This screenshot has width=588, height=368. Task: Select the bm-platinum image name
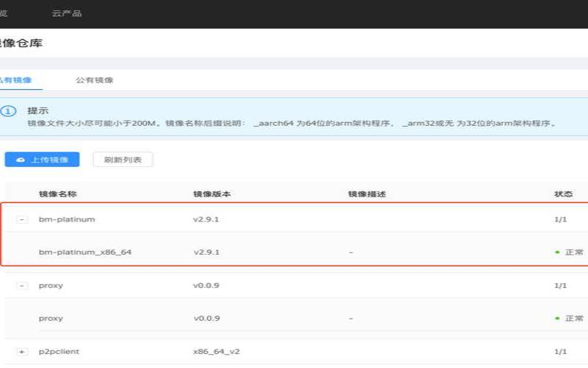pyautogui.click(x=67, y=219)
